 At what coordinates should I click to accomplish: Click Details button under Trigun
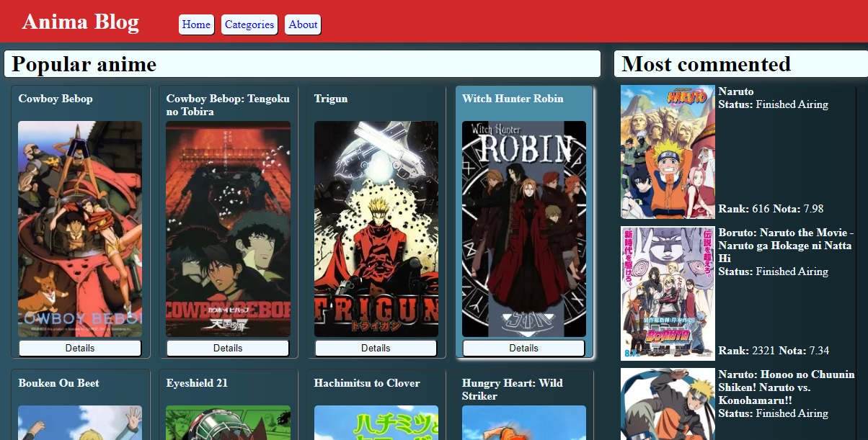coord(376,348)
